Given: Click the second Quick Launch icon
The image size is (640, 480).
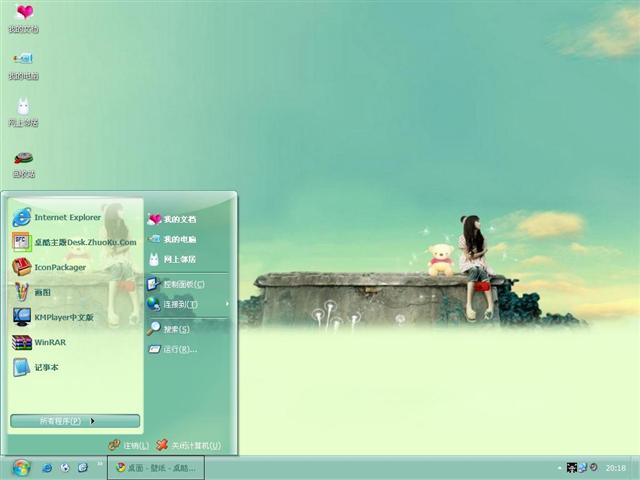Looking at the screenshot, I should tap(65, 468).
